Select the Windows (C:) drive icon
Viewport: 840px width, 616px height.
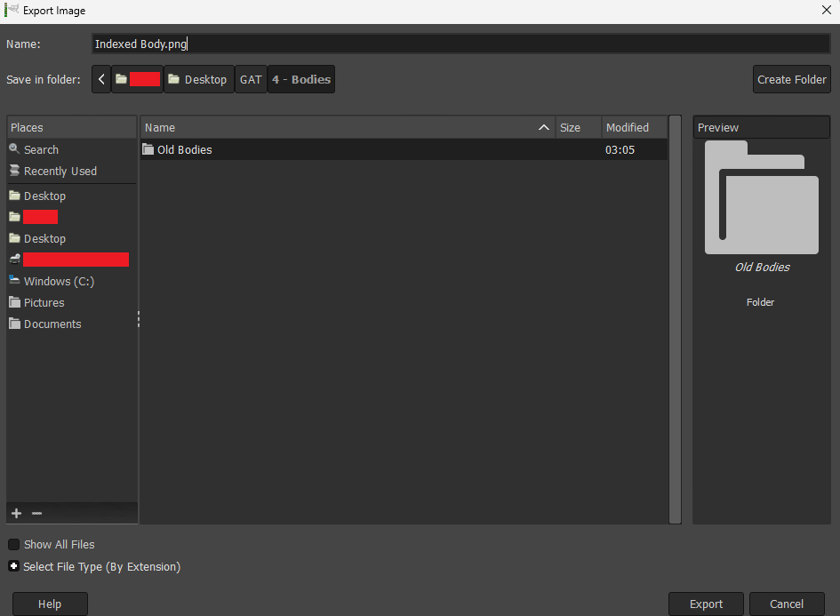pyautogui.click(x=14, y=281)
